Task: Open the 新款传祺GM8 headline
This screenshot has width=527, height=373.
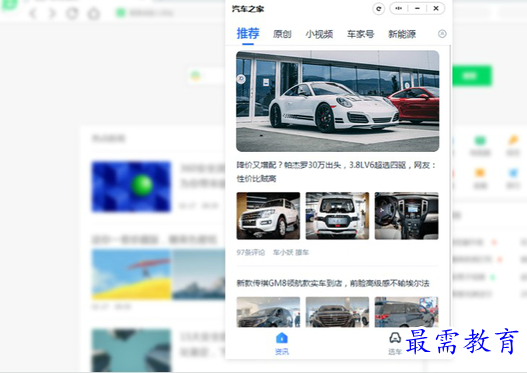Action: [333, 283]
